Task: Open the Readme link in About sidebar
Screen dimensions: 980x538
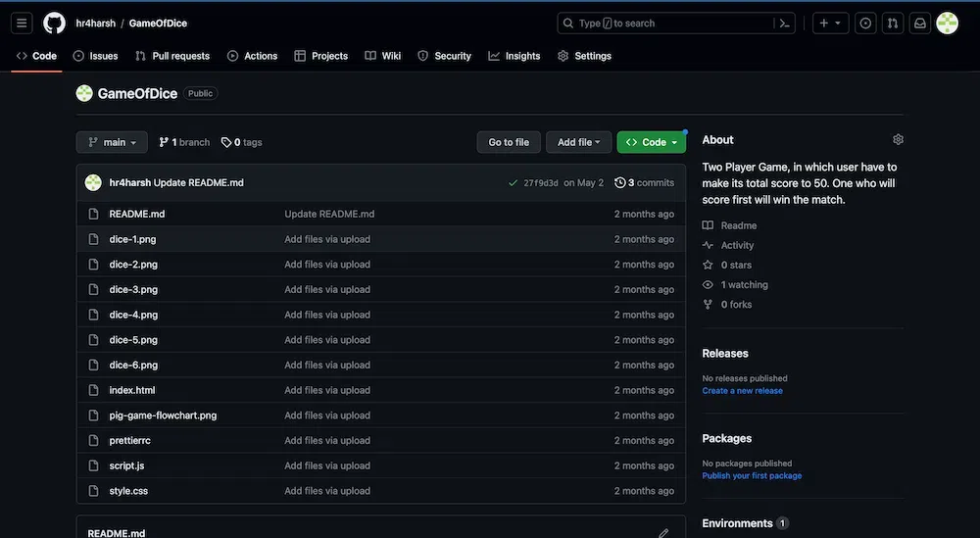Action: coord(729,225)
